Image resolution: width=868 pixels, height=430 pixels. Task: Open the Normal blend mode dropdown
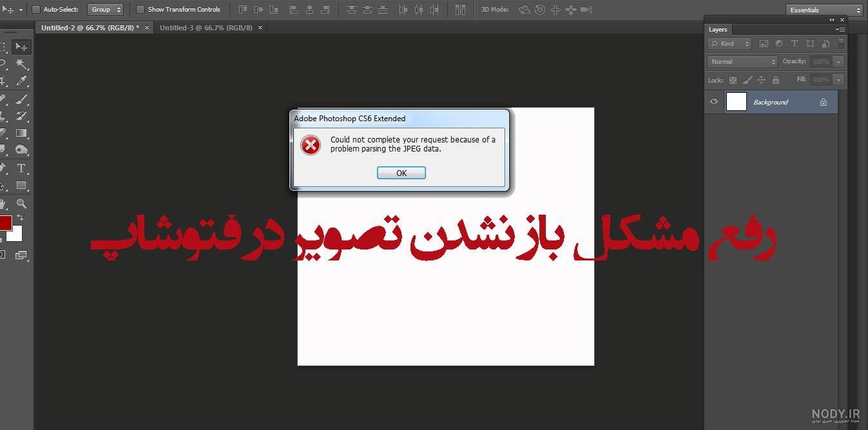coord(743,62)
